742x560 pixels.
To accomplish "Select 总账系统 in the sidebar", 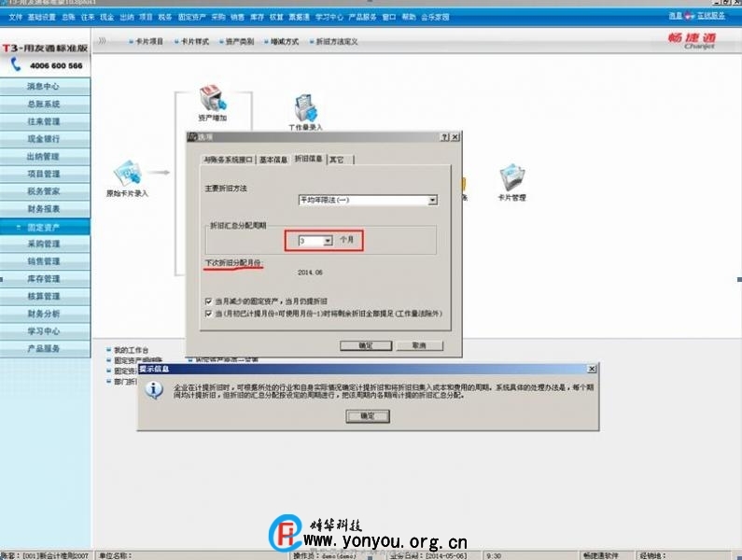I will 45,104.
